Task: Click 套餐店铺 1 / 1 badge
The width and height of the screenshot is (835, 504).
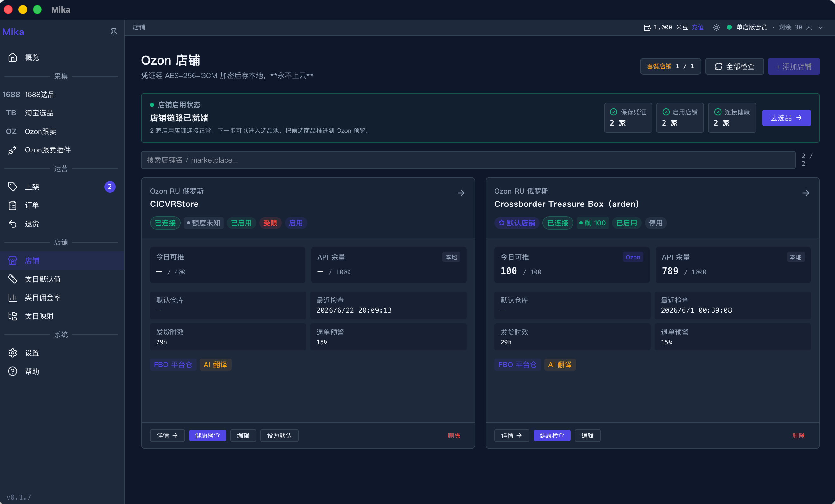Action: click(x=670, y=66)
